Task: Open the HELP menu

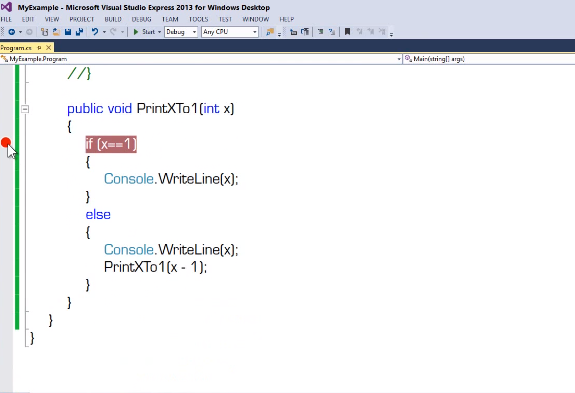Action: point(287,19)
